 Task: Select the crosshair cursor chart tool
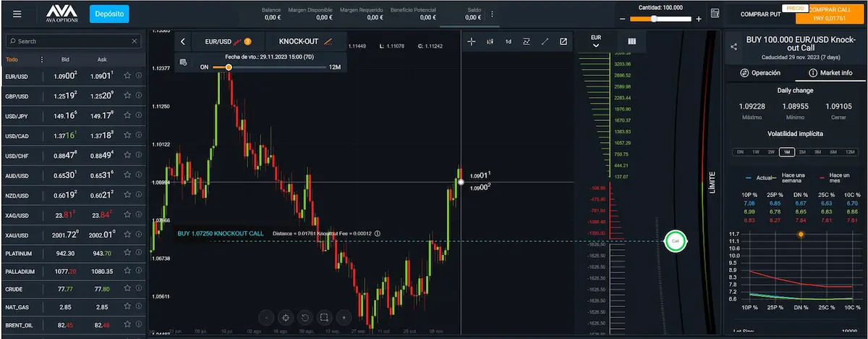pyautogui.click(x=472, y=41)
